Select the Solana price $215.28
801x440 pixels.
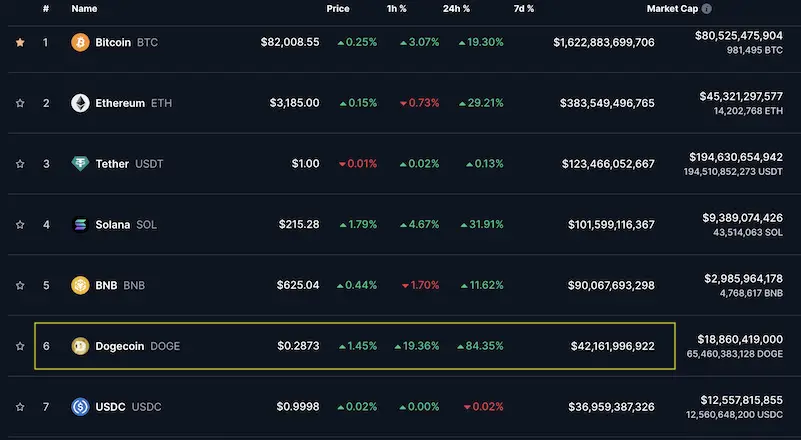(x=299, y=225)
